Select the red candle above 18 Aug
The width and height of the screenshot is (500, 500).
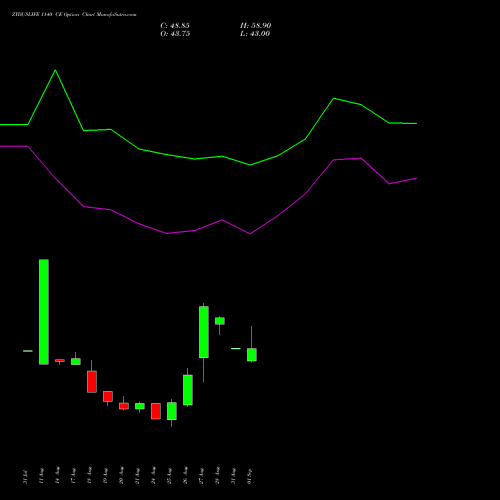click(x=92, y=381)
